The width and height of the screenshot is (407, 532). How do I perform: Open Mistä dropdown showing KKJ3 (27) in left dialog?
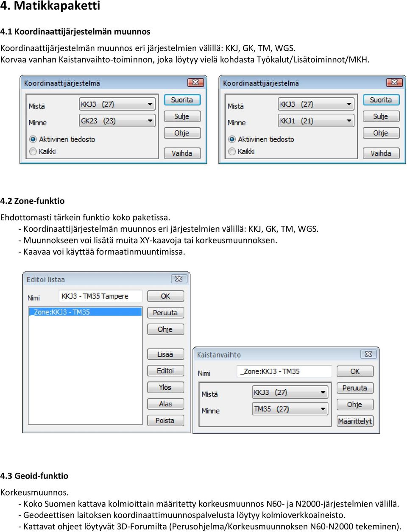coord(117,104)
